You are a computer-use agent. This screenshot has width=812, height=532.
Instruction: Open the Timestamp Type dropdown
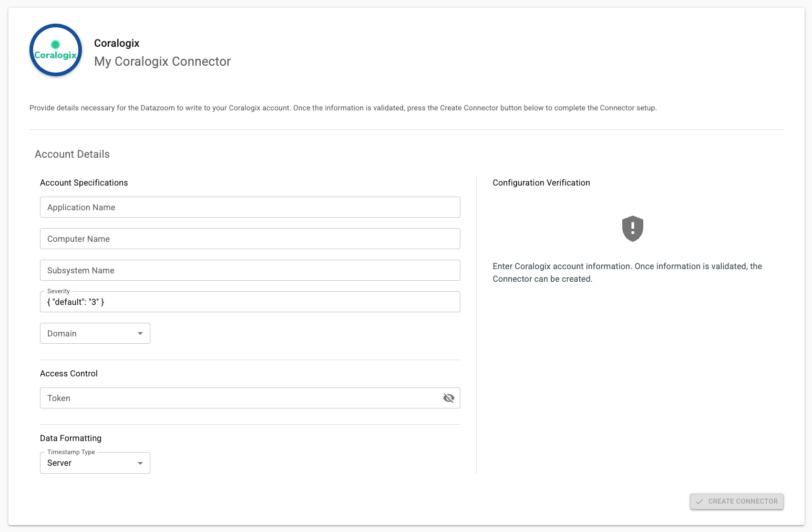95,463
